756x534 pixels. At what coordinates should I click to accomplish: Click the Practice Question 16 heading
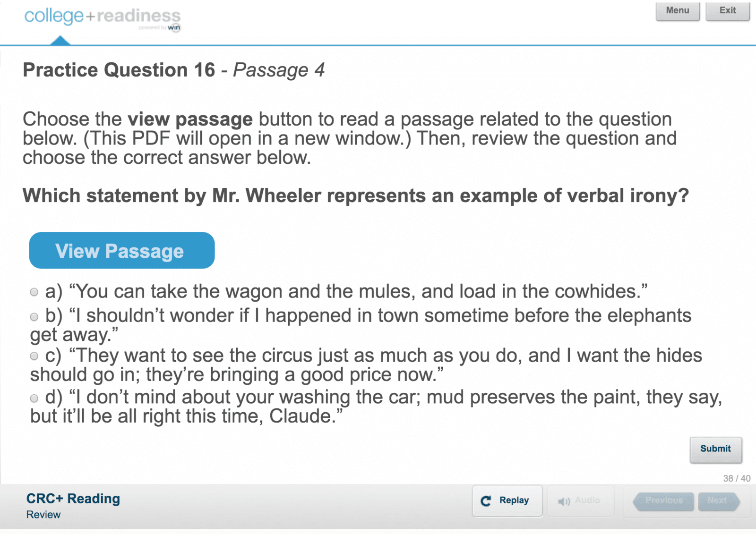(119, 70)
